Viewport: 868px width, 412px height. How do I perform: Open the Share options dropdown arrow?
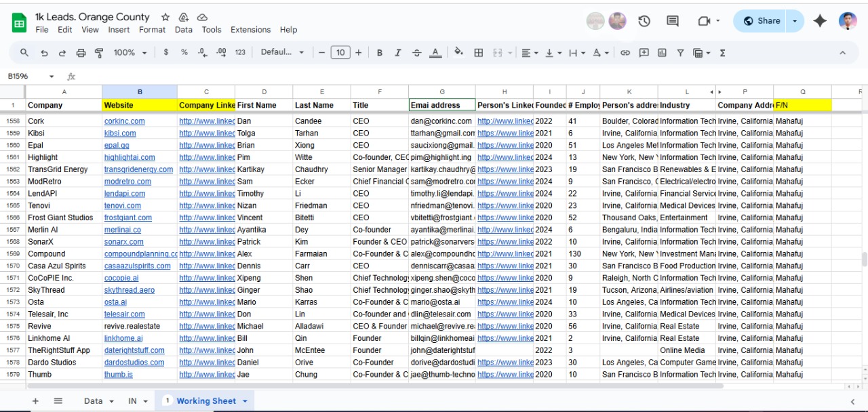coord(795,21)
